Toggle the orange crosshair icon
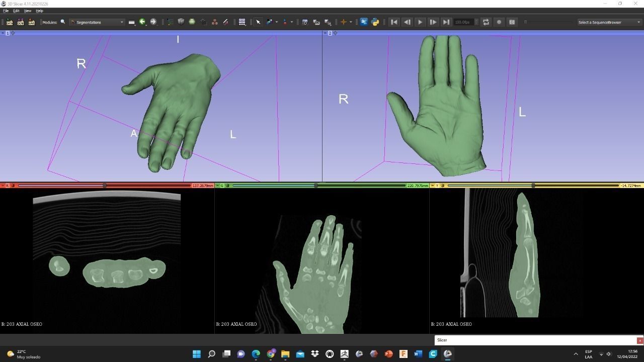 pyautogui.click(x=344, y=22)
